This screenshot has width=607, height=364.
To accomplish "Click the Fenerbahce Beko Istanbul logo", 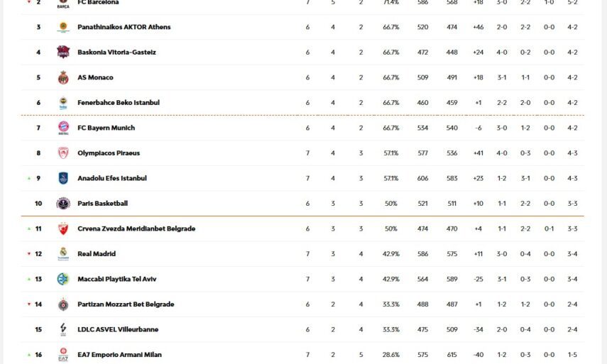I will click(63, 103).
